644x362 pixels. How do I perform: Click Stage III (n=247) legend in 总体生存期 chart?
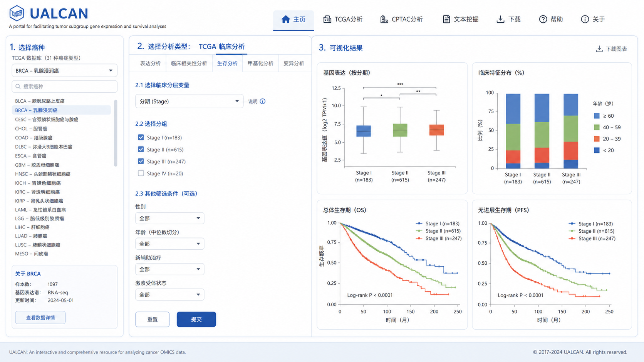pos(439,239)
